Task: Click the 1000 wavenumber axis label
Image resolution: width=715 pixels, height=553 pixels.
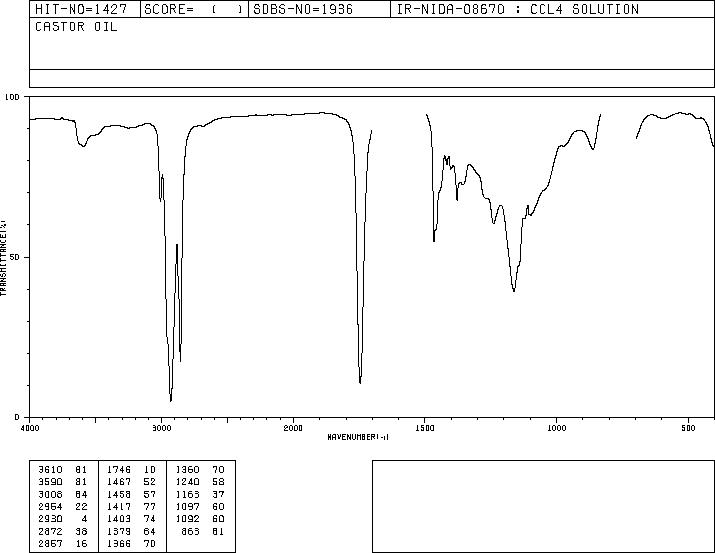Action: pos(556,428)
